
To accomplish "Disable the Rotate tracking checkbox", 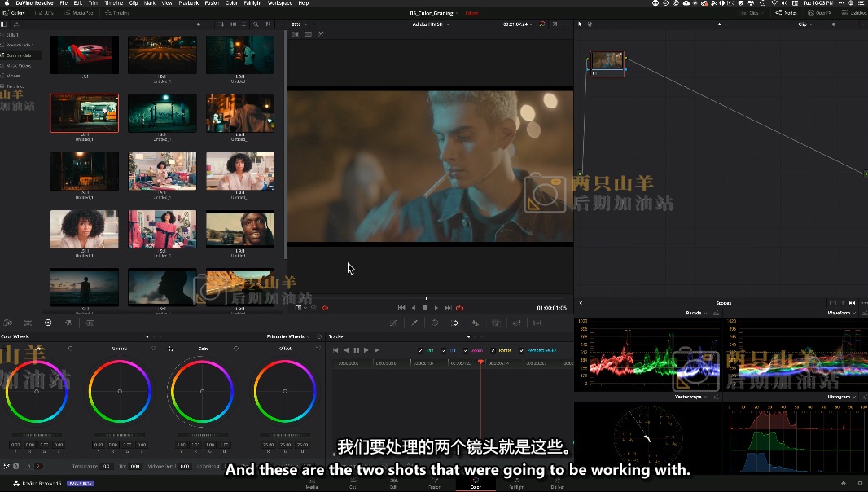I will 493,350.
